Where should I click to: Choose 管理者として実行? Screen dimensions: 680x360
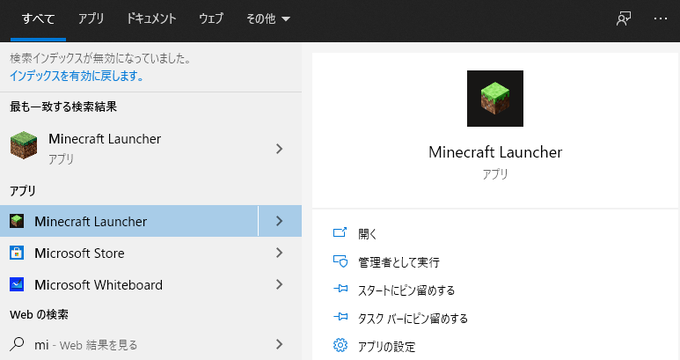[399, 262]
